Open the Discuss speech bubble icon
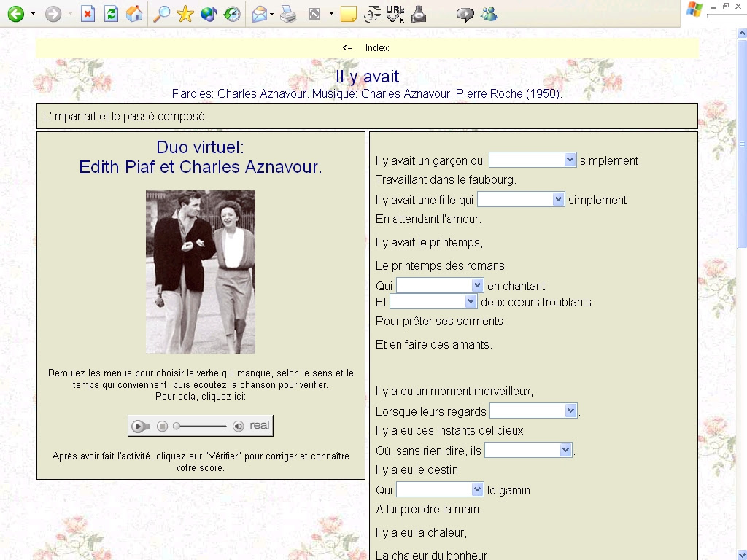This screenshot has height=560, width=747. point(465,15)
